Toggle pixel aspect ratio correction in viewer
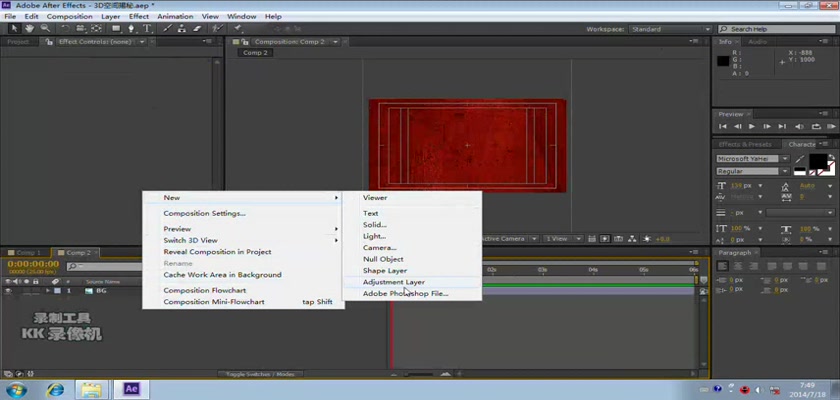Image resolution: width=840 pixels, height=400 pixels. pyautogui.click(x=591, y=239)
